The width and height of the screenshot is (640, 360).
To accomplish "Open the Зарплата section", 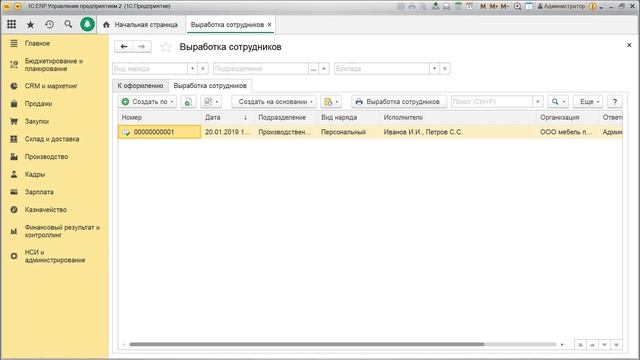I will tap(39, 192).
